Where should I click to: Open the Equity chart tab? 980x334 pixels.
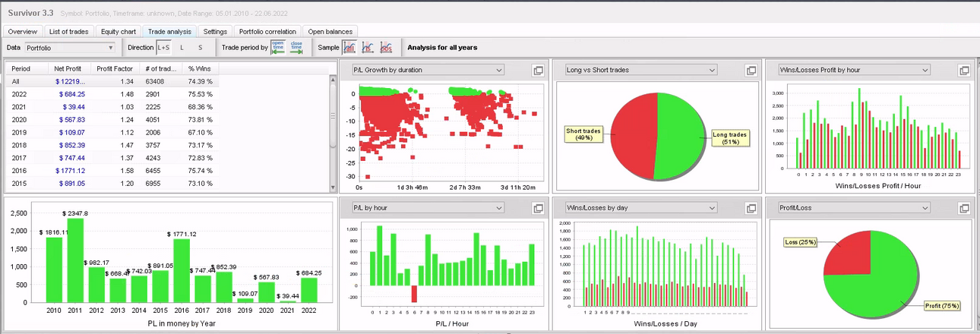pyautogui.click(x=118, y=31)
